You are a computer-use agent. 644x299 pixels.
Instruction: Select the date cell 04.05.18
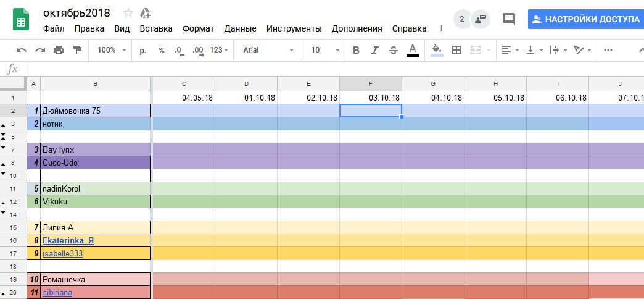(x=184, y=98)
